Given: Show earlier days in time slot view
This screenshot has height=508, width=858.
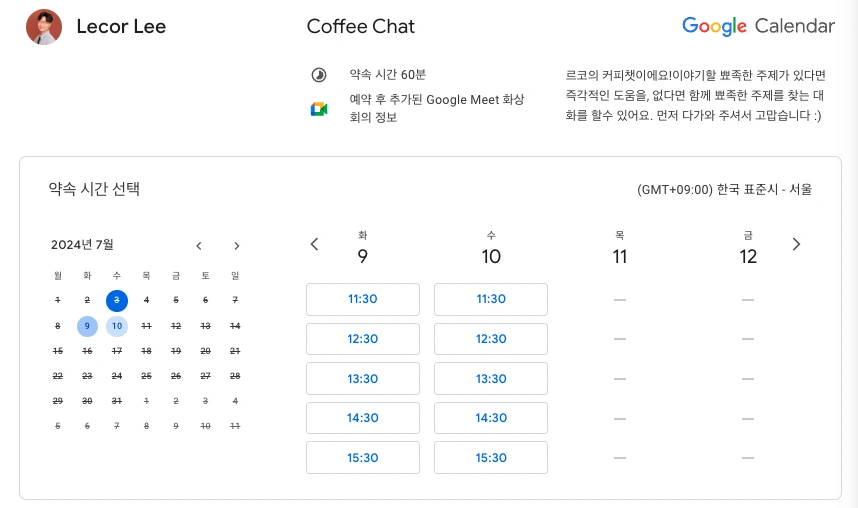Looking at the screenshot, I should [x=314, y=244].
